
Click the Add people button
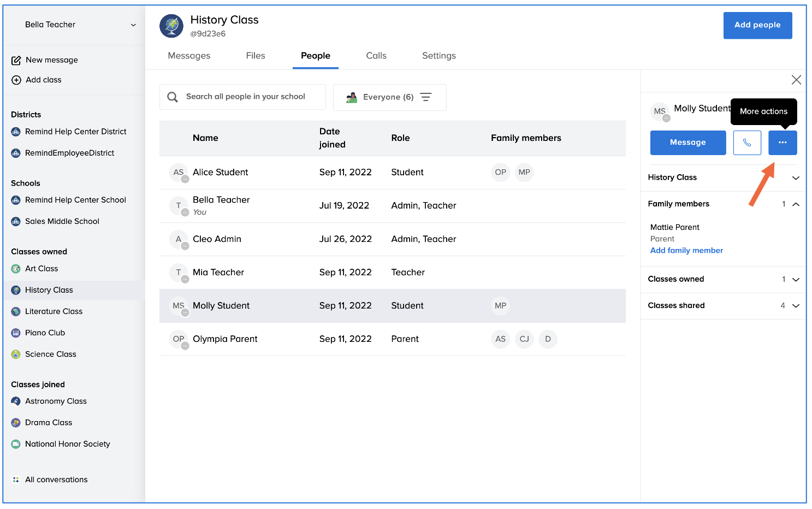pyautogui.click(x=757, y=25)
